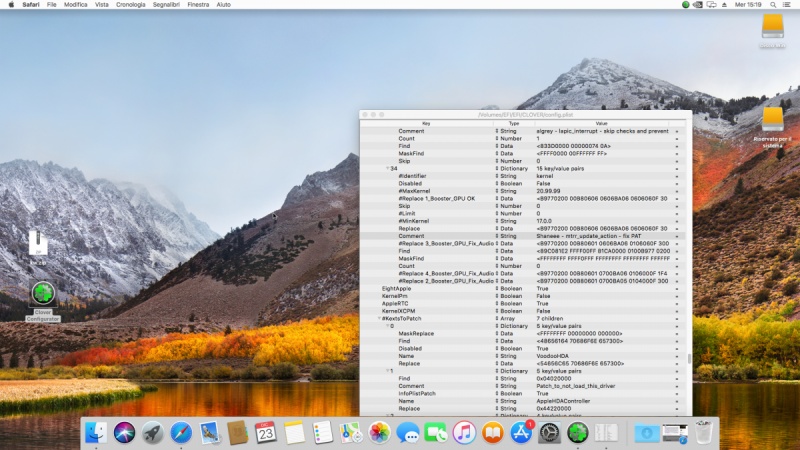The width and height of the screenshot is (800, 450).
Task: Open the Photos app in the dock
Action: [379, 432]
